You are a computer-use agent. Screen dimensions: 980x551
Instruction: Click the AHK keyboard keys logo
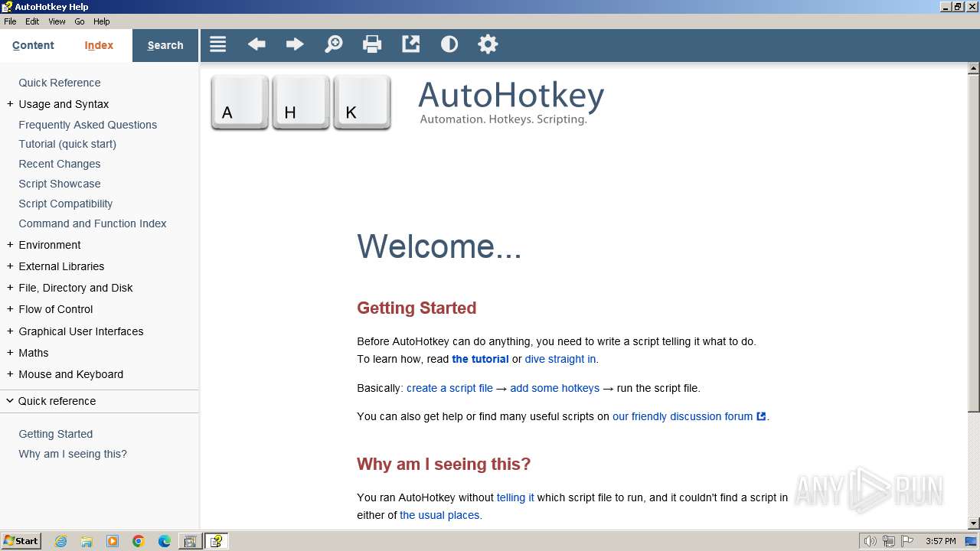pyautogui.click(x=301, y=102)
